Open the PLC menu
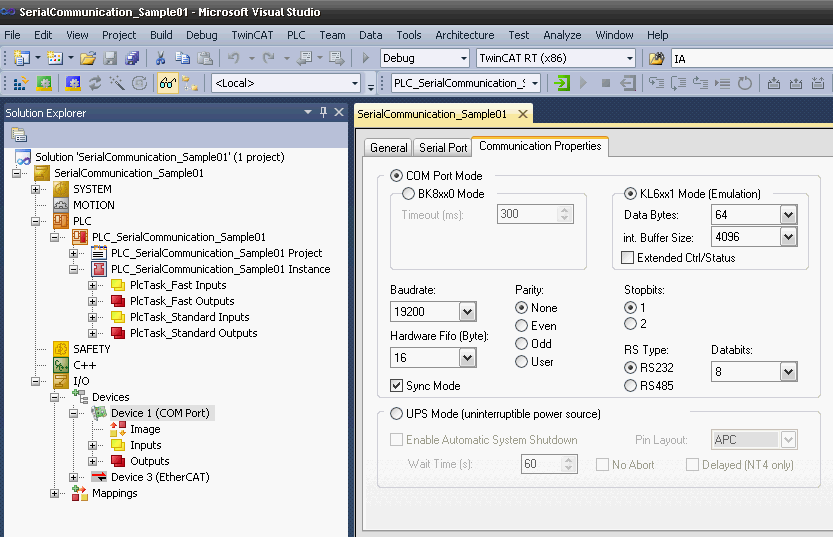833x537 pixels. point(296,35)
